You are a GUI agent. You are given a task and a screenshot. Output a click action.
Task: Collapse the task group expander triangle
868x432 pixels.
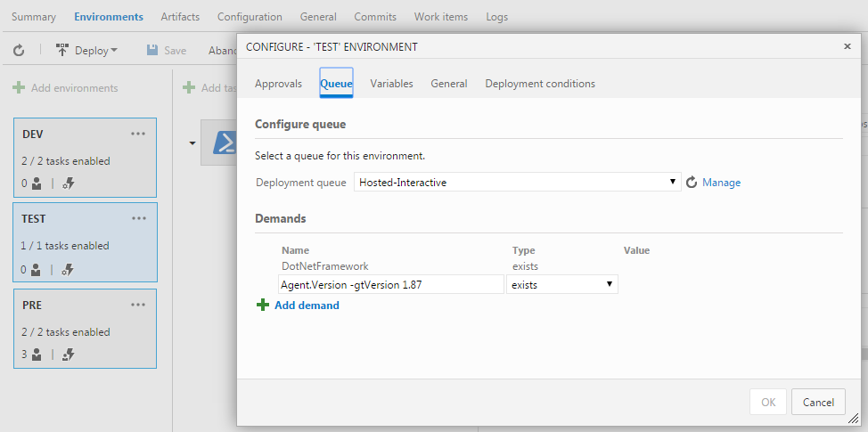click(192, 143)
